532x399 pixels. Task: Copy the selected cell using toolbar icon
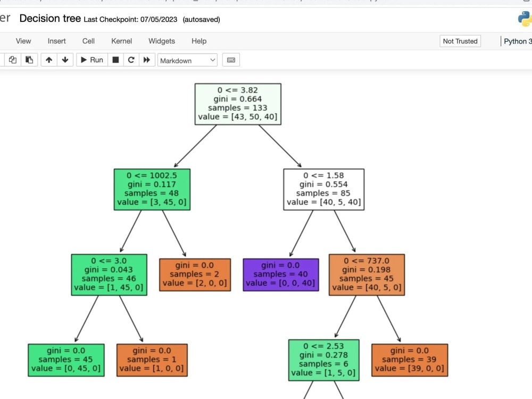coord(12,60)
